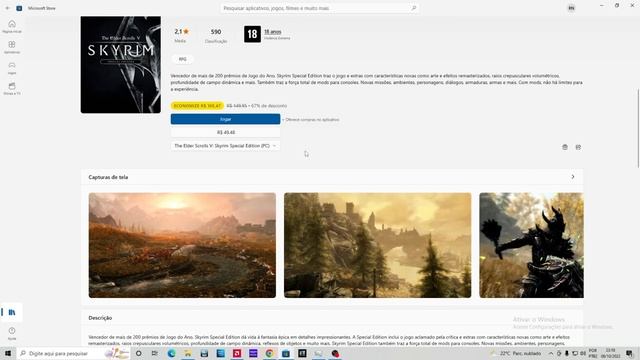This screenshot has width=640, height=360.
Task: Open the Windows Start menu
Action: point(8,353)
